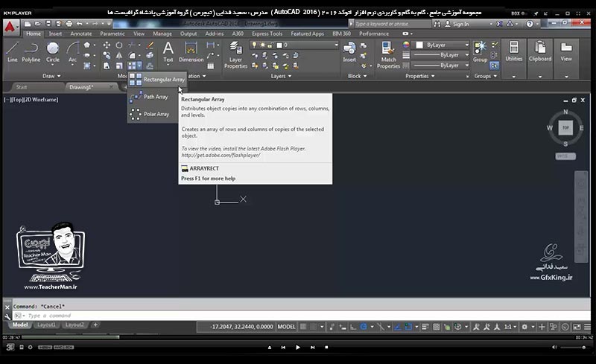Click the ViewCube TOP face

[x=565, y=128]
